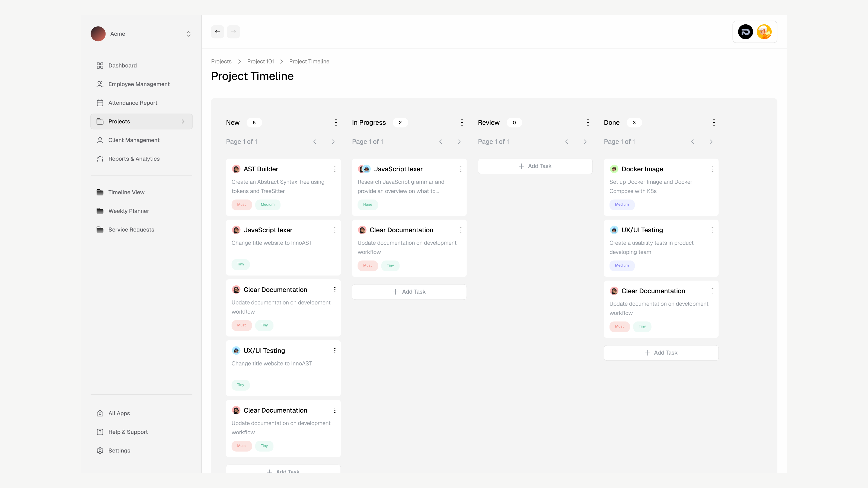
Task: Go to previous page in In Progress column
Action: 441,142
